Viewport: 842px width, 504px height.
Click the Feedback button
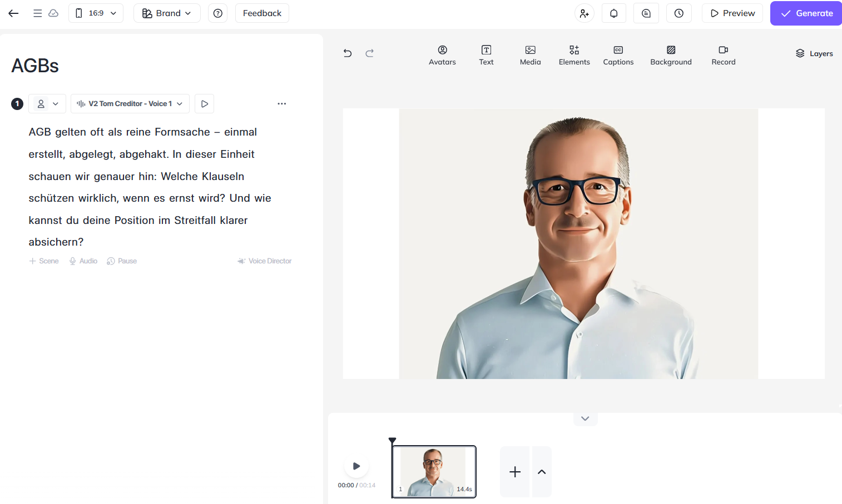tap(262, 13)
